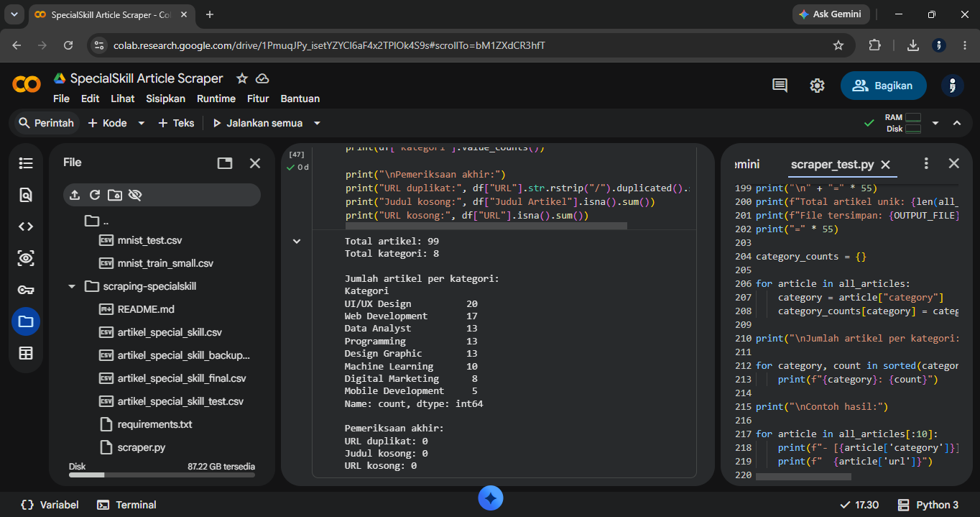Open the code snippets sidebar icon
Image resolution: width=980 pixels, height=517 pixels.
point(26,227)
